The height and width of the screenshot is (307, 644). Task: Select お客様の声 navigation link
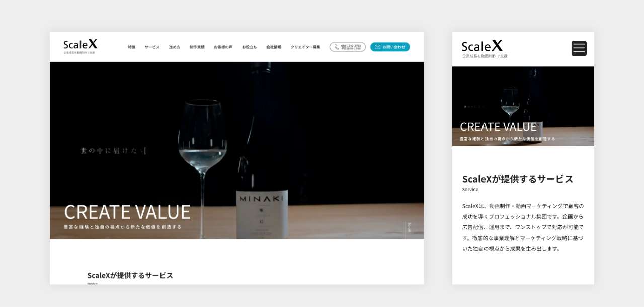223,47
